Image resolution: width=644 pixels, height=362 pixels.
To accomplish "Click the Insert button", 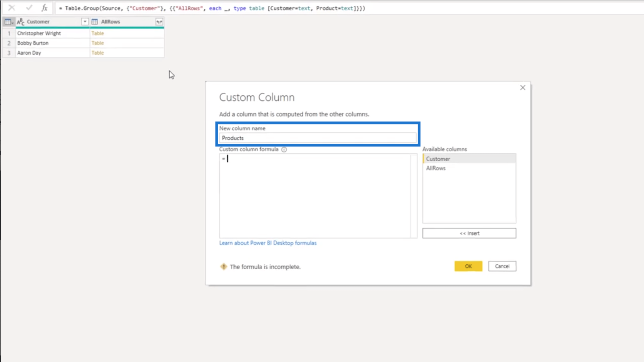I will pos(469,233).
